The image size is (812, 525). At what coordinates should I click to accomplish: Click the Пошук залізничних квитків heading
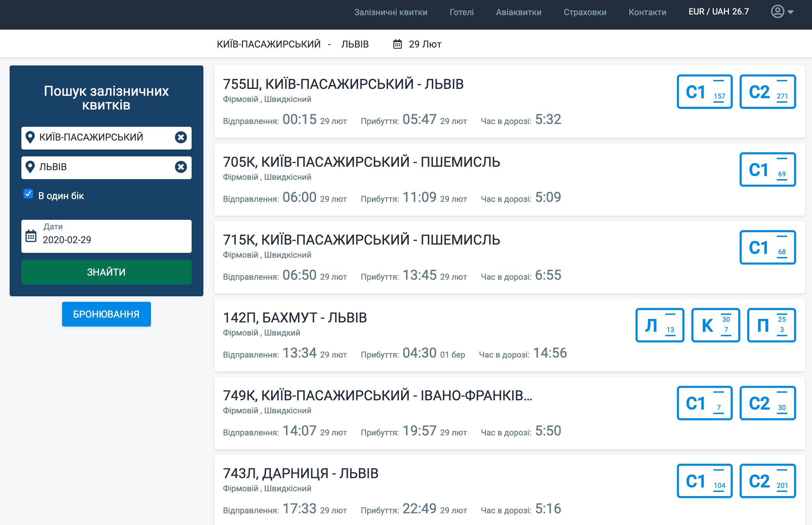106,98
